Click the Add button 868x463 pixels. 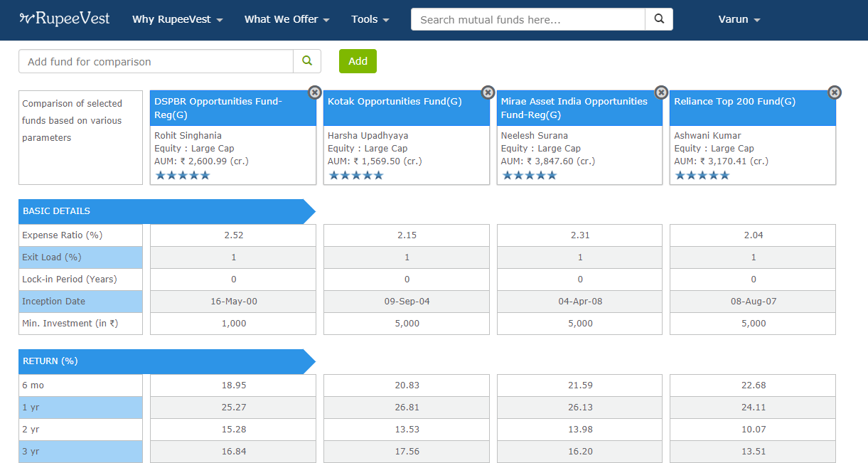(x=358, y=61)
